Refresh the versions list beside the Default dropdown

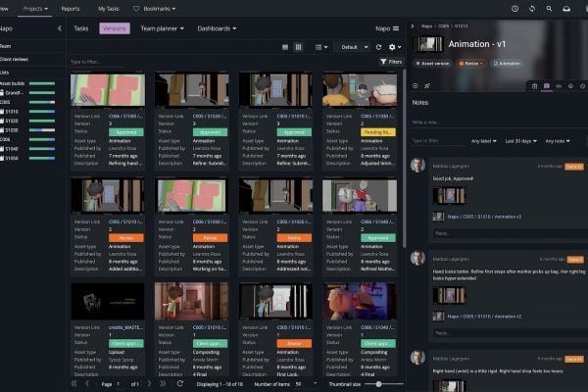coord(380,46)
